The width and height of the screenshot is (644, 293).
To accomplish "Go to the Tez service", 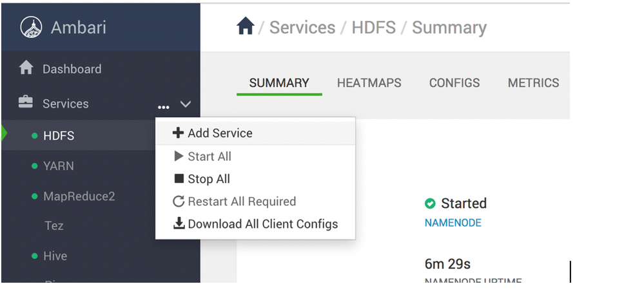I will [x=54, y=226].
